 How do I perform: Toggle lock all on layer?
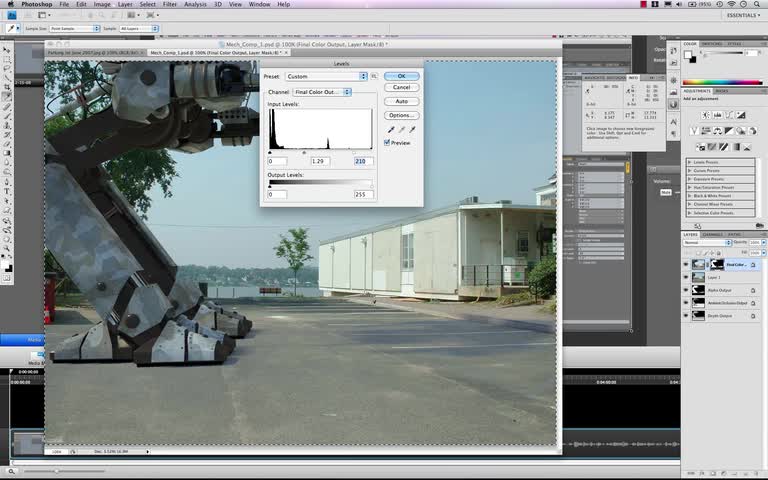coord(719,253)
